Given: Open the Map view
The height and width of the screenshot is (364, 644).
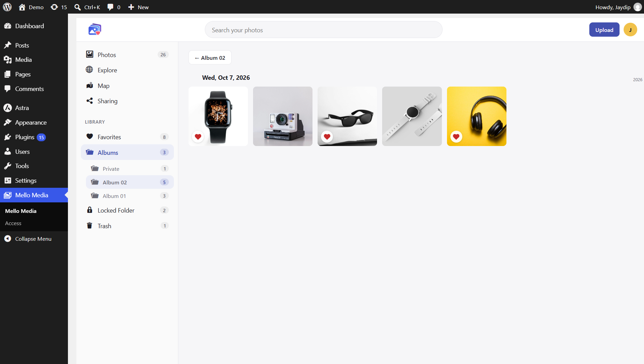Looking at the screenshot, I should click(127, 86).
